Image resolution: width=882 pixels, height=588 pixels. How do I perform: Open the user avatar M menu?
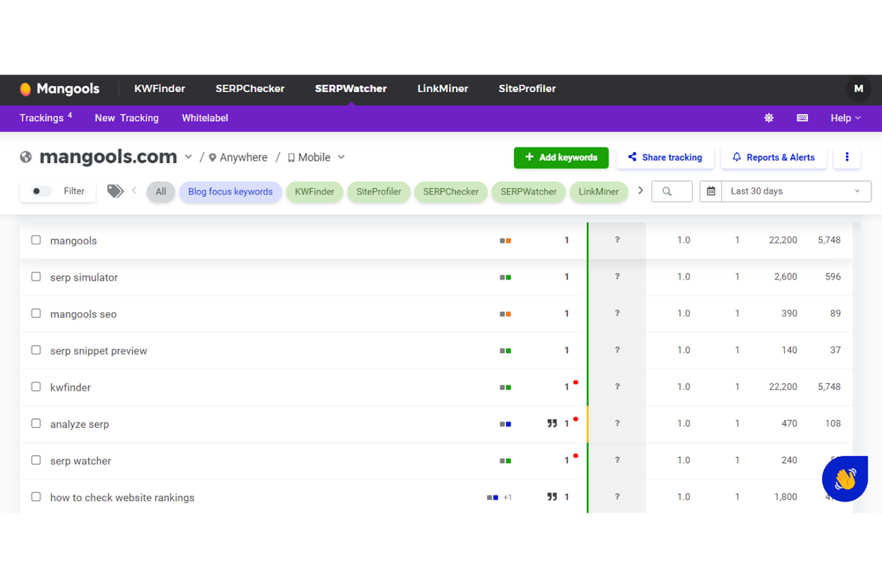tap(858, 89)
